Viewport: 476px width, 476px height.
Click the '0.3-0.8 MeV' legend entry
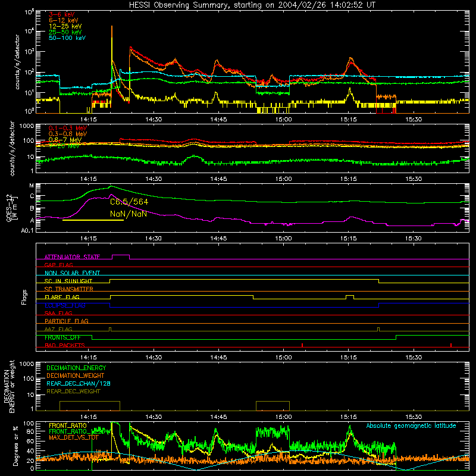(x=68, y=134)
